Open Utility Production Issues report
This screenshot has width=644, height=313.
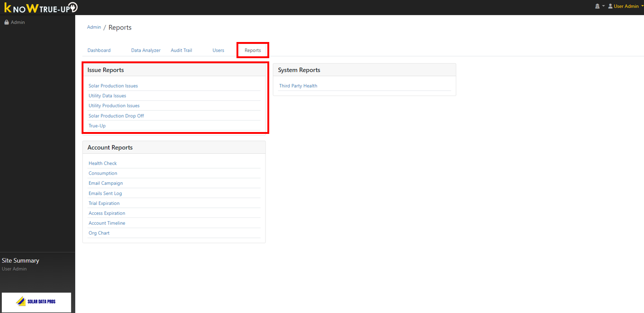click(x=114, y=106)
